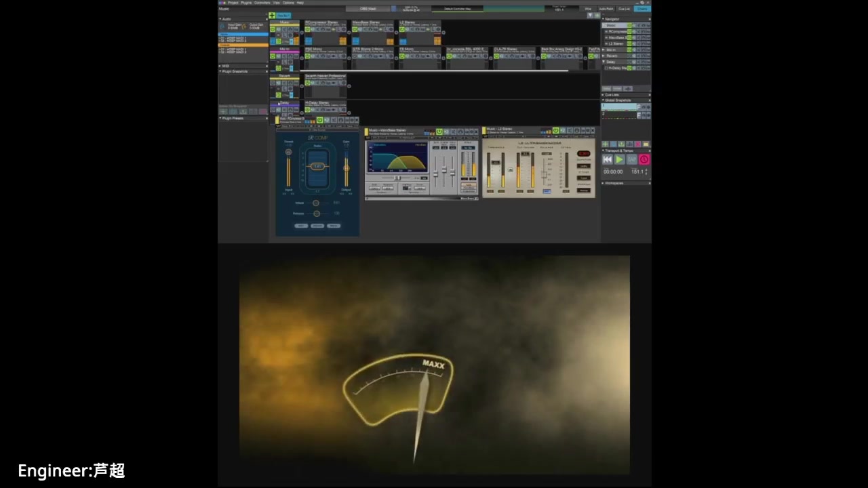Adjust MaxxBass frequency slider
The image size is (868, 488).
click(397, 178)
